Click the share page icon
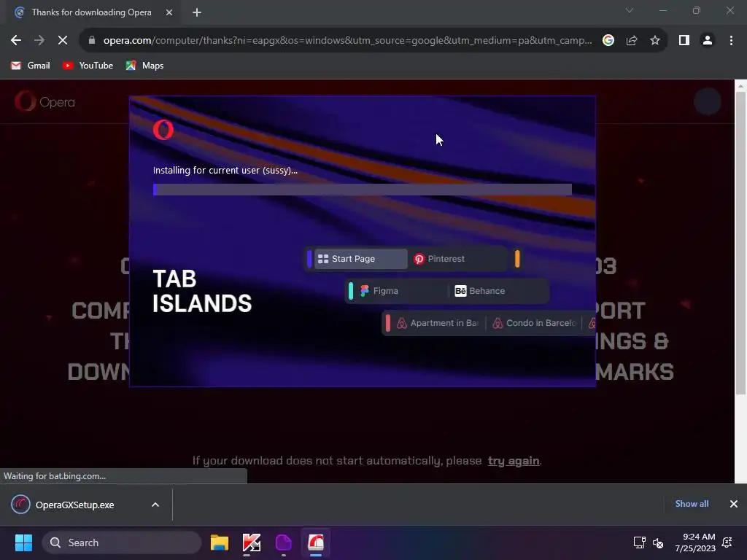 [632, 41]
